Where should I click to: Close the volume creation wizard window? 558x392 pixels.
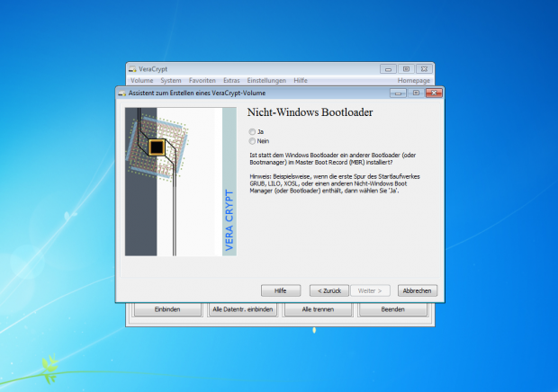[x=434, y=94]
